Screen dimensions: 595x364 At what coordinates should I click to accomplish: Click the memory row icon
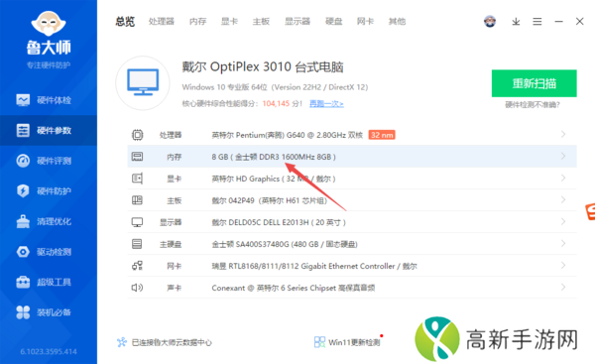click(137, 157)
